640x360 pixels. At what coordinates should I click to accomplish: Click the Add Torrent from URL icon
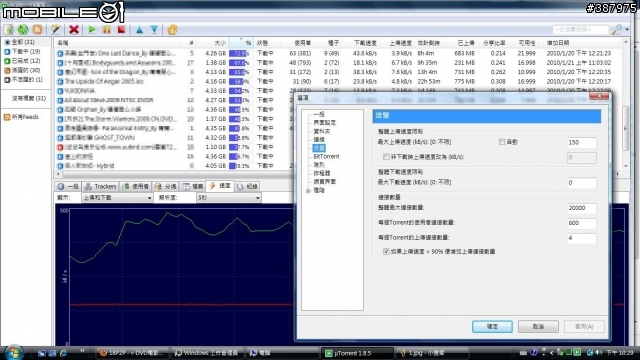[23, 29]
